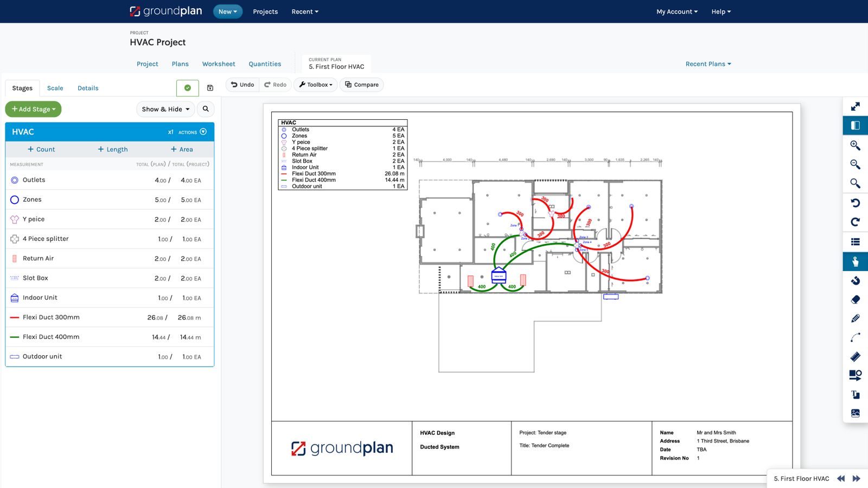Select the Pencil edit tool

[x=855, y=318]
